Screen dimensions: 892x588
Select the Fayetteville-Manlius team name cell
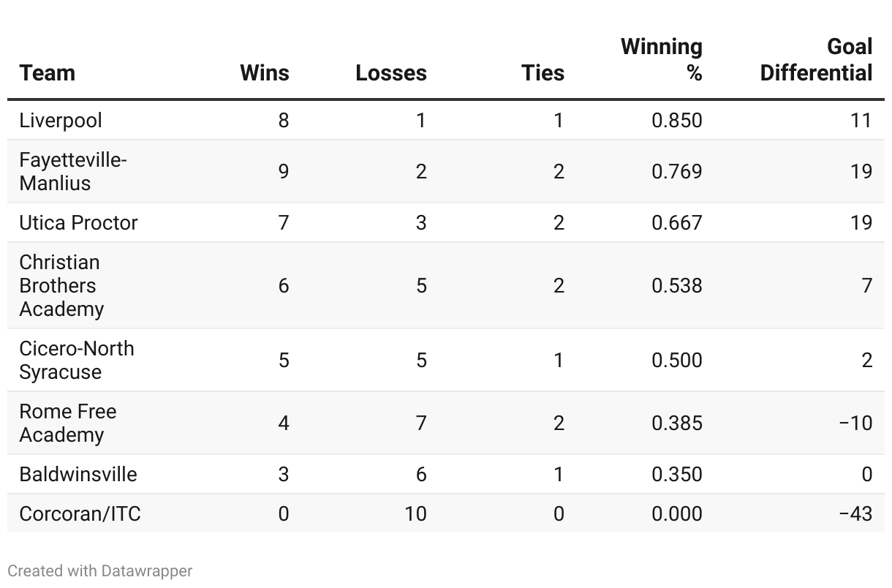73,171
